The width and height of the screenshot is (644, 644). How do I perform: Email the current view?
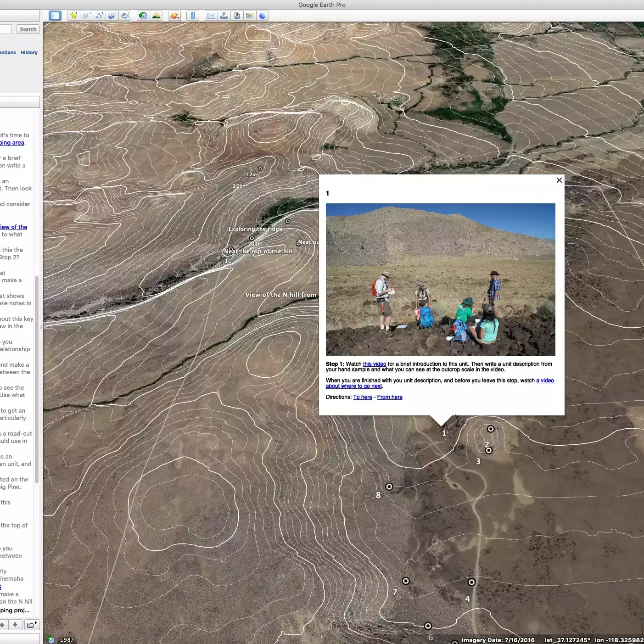211,15
